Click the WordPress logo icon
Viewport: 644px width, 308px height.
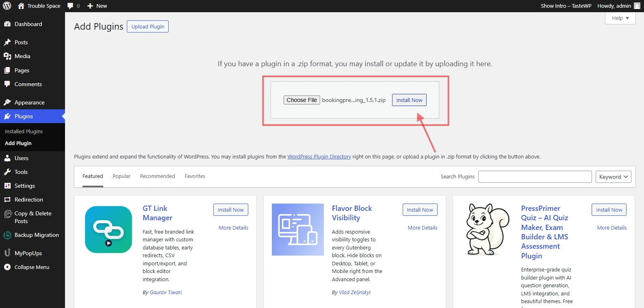point(7,6)
